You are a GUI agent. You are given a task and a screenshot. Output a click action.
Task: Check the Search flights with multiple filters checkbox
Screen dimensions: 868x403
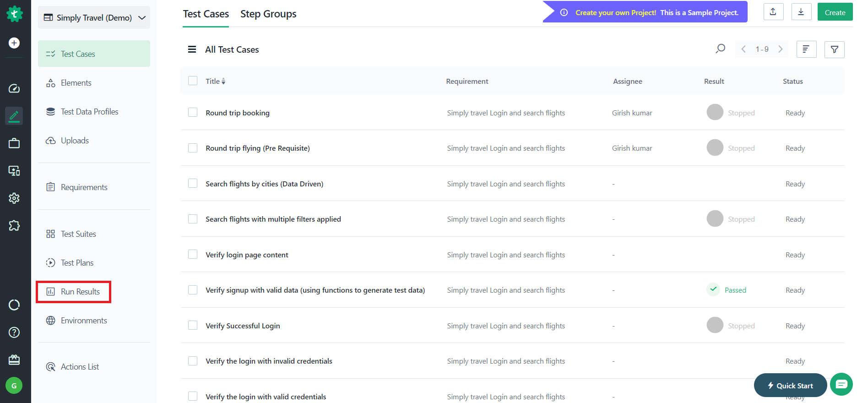coord(193,219)
